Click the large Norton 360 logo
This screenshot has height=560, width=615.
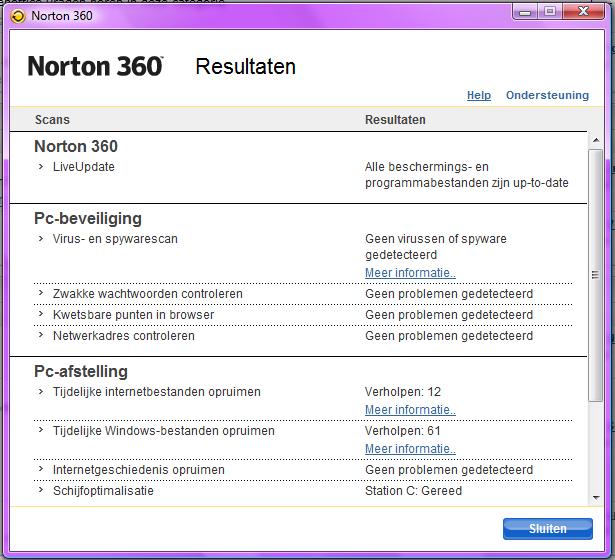pyautogui.click(x=95, y=66)
